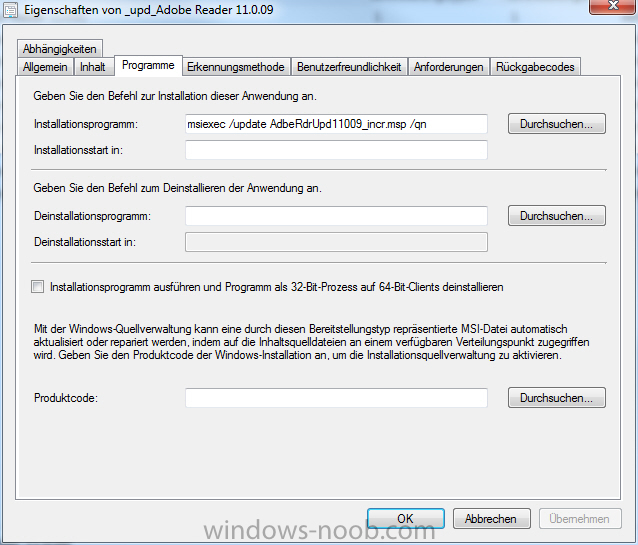
Task: Click the Installationsstart in field
Action: (336, 150)
